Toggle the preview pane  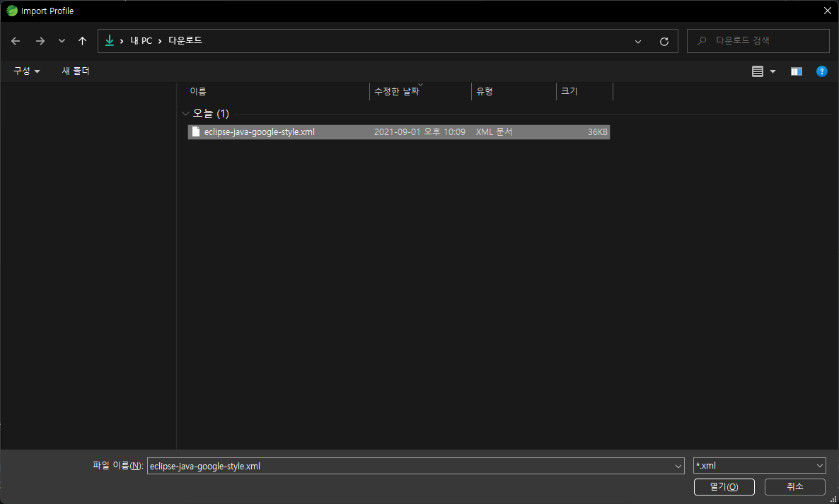(x=796, y=71)
